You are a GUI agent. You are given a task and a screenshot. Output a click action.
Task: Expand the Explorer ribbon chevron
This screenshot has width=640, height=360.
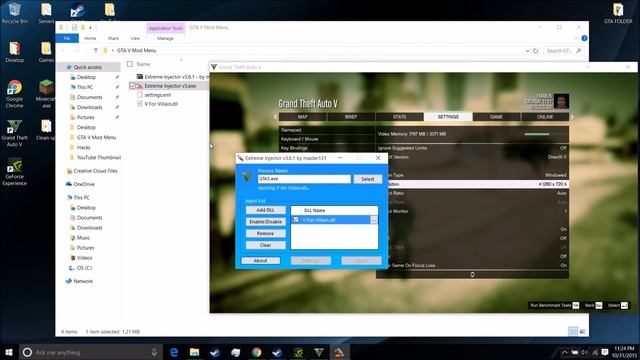[576, 38]
